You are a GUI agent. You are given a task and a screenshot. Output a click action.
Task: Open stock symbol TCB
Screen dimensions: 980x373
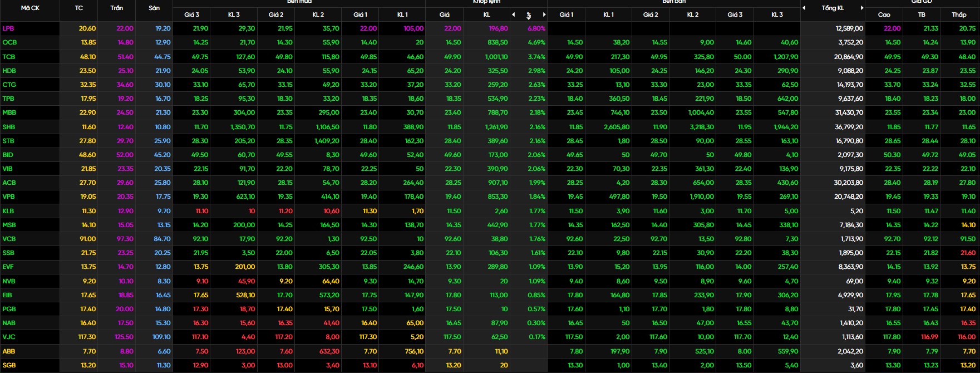tap(9, 57)
